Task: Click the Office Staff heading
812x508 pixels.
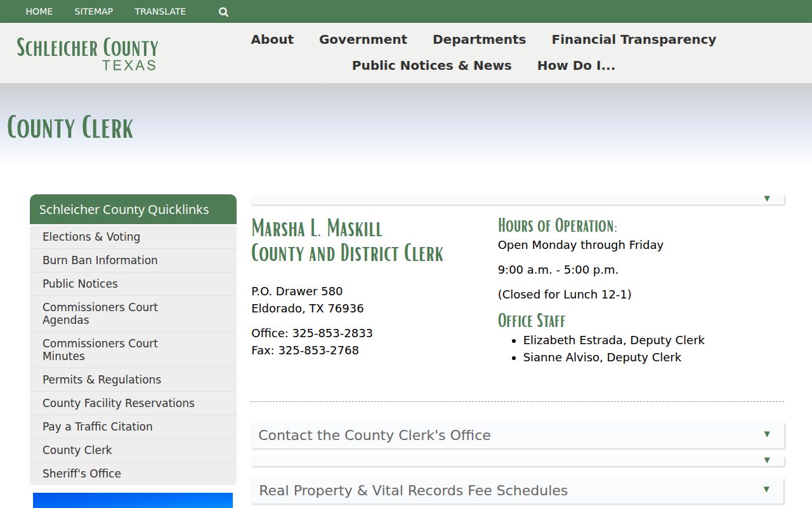Action: [x=532, y=320]
